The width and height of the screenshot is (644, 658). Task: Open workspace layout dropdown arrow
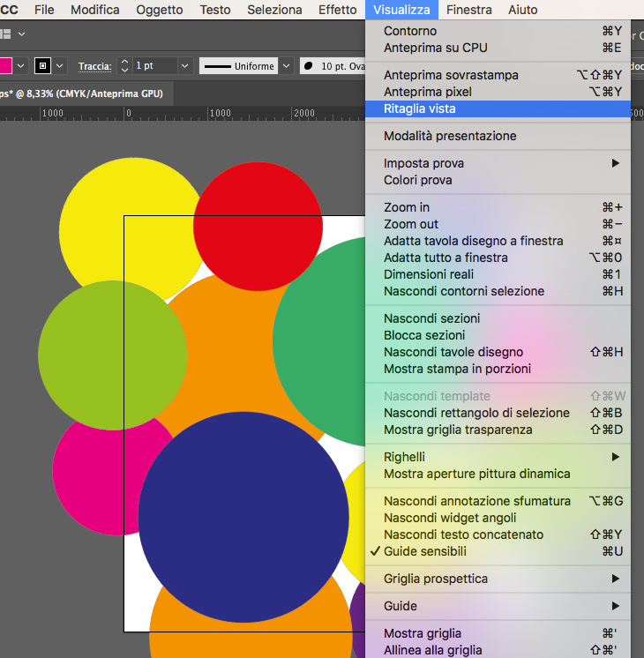click(21, 34)
